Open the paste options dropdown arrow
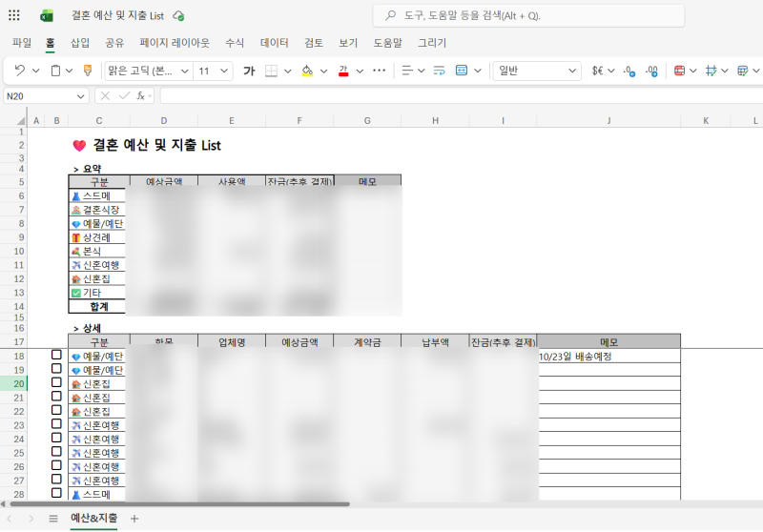 tap(69, 71)
